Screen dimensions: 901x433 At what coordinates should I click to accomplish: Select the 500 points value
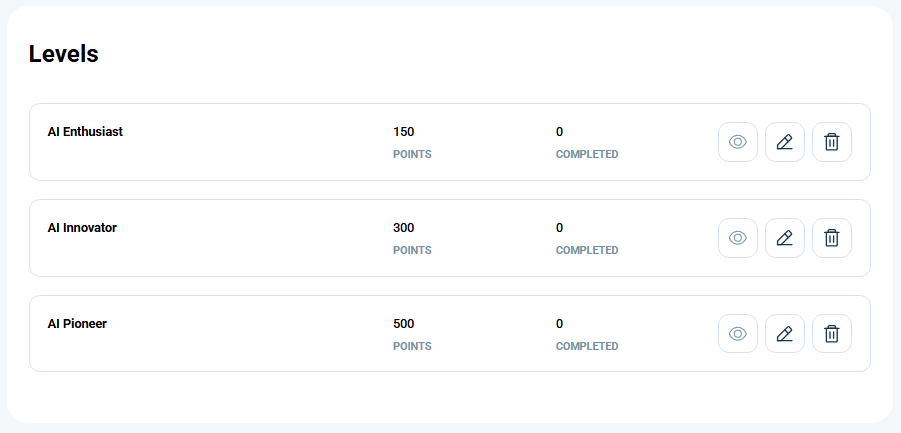click(x=403, y=324)
